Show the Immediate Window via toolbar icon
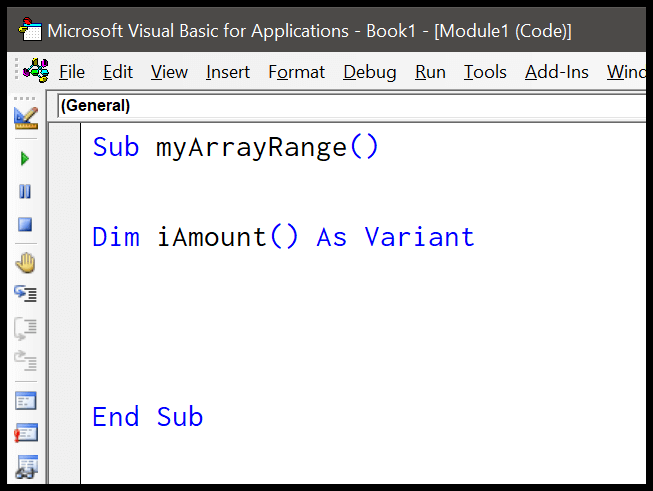The height and width of the screenshot is (491, 653). tap(25, 433)
